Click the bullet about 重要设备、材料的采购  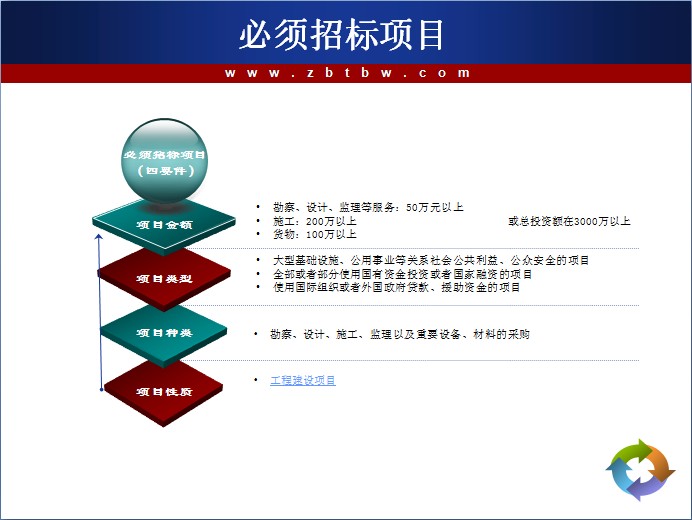[399, 334]
